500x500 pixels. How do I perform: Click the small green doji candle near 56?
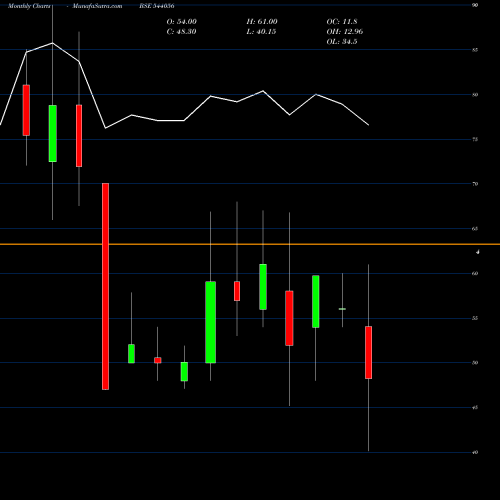click(x=342, y=309)
